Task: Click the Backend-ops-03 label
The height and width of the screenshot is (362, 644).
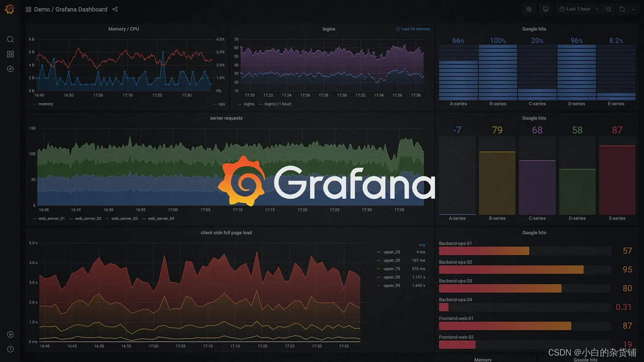Action: pos(455,281)
